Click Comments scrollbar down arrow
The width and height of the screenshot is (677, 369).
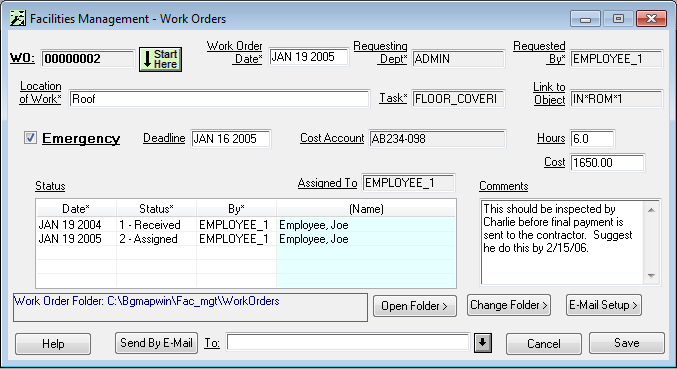pos(652,275)
